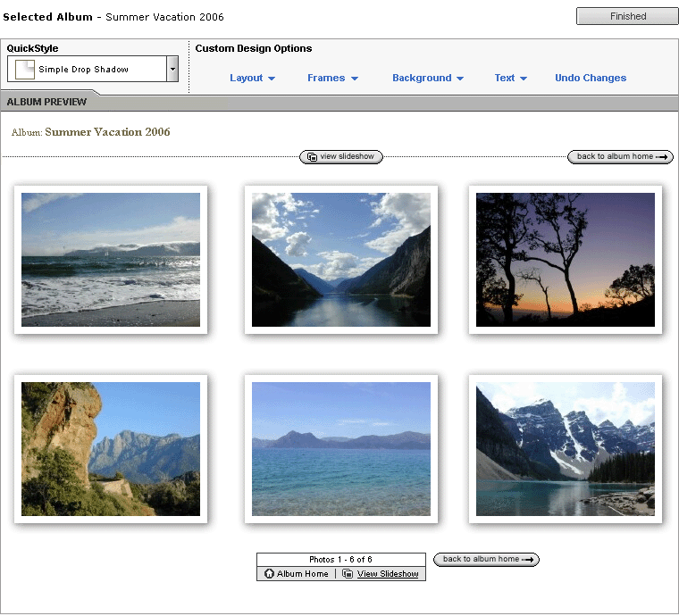Open the Layout design menu
The height and width of the screenshot is (616, 679).
click(252, 78)
